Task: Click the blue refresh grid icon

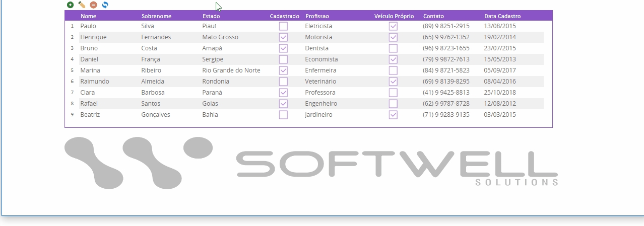Action: point(105,5)
